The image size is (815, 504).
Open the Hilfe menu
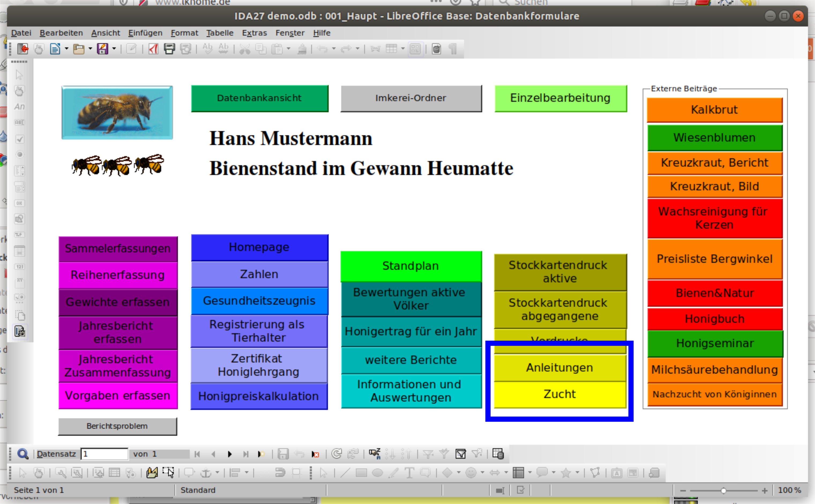[321, 33]
